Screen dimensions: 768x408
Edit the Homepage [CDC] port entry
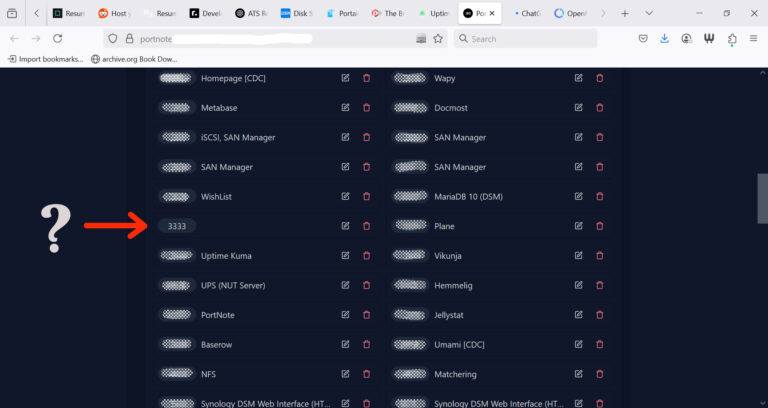(x=345, y=78)
